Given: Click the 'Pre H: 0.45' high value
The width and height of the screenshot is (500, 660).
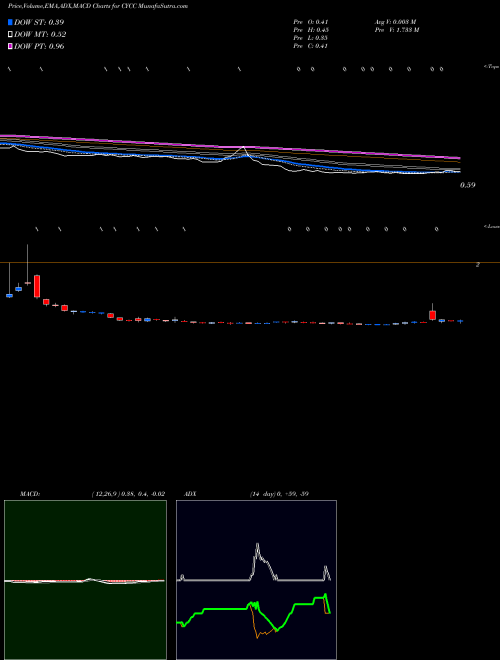Looking at the screenshot, I should click(311, 30).
